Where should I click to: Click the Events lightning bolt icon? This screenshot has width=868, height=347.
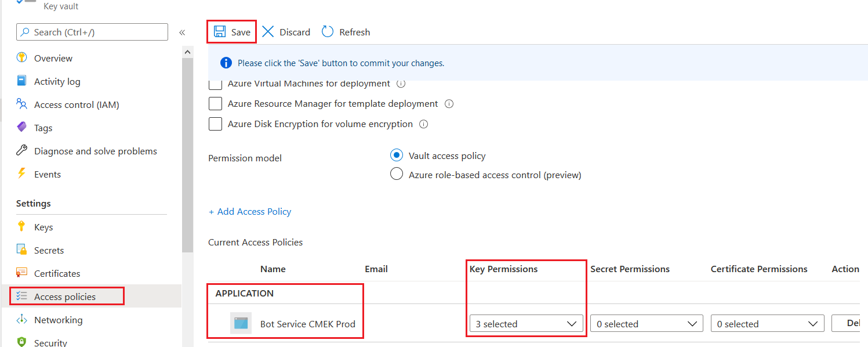pyautogui.click(x=22, y=174)
